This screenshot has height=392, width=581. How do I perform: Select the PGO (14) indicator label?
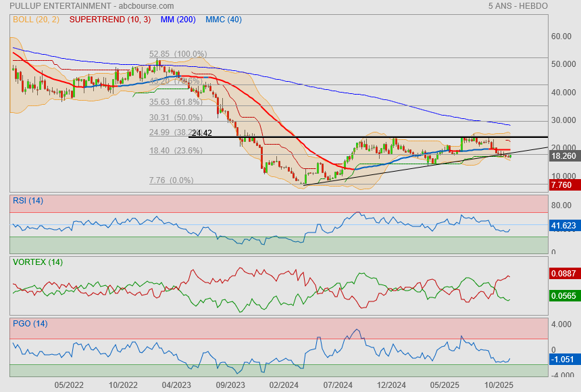coord(30,324)
